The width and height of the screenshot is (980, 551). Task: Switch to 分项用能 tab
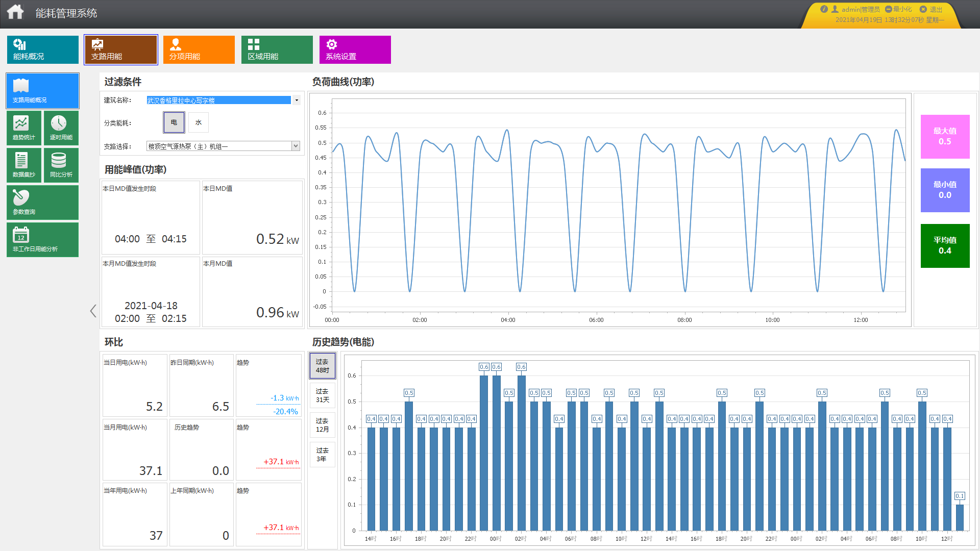point(199,49)
